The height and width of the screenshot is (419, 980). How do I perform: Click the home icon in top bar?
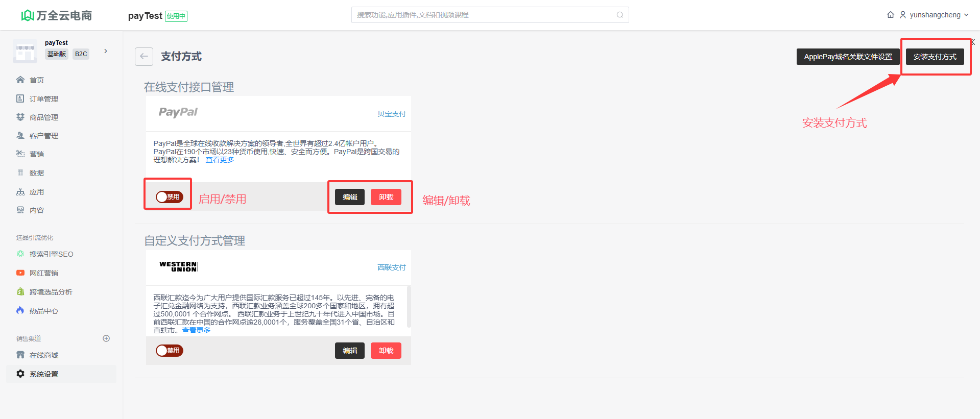(891, 15)
